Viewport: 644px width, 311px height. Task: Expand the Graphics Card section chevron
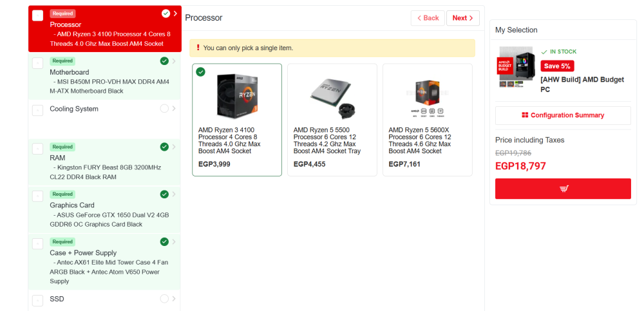pos(174,194)
